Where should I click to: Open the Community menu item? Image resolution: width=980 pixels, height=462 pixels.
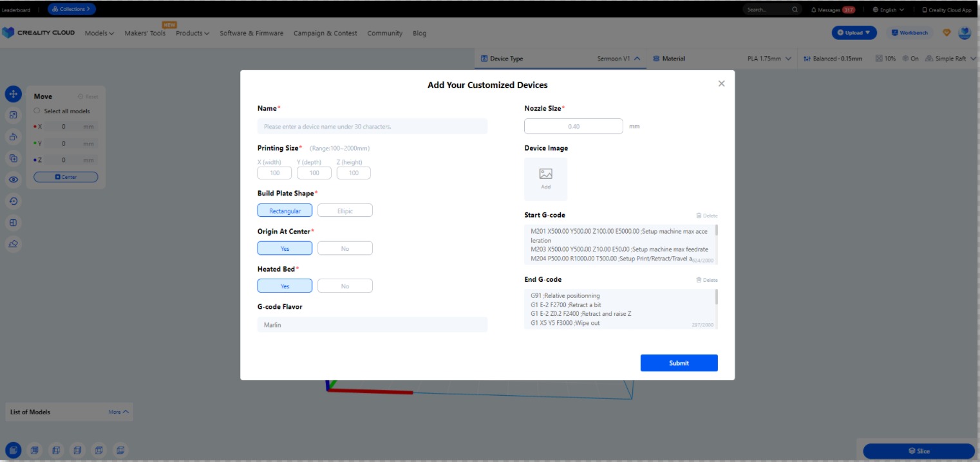[384, 33]
